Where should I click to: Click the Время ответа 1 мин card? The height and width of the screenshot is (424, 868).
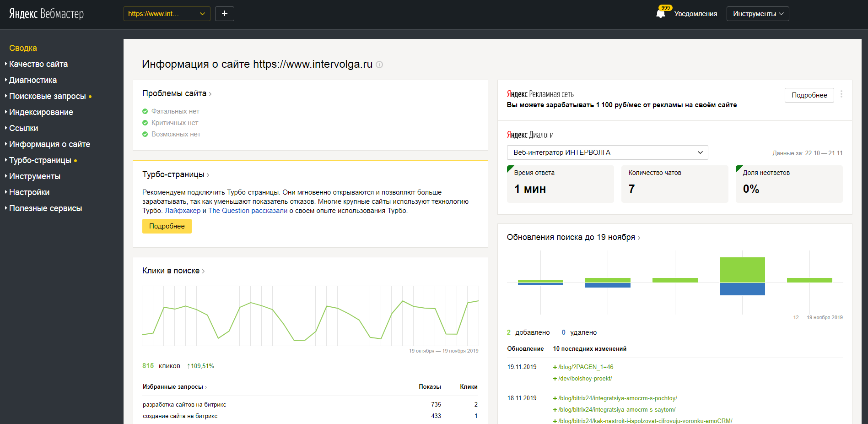tap(561, 184)
